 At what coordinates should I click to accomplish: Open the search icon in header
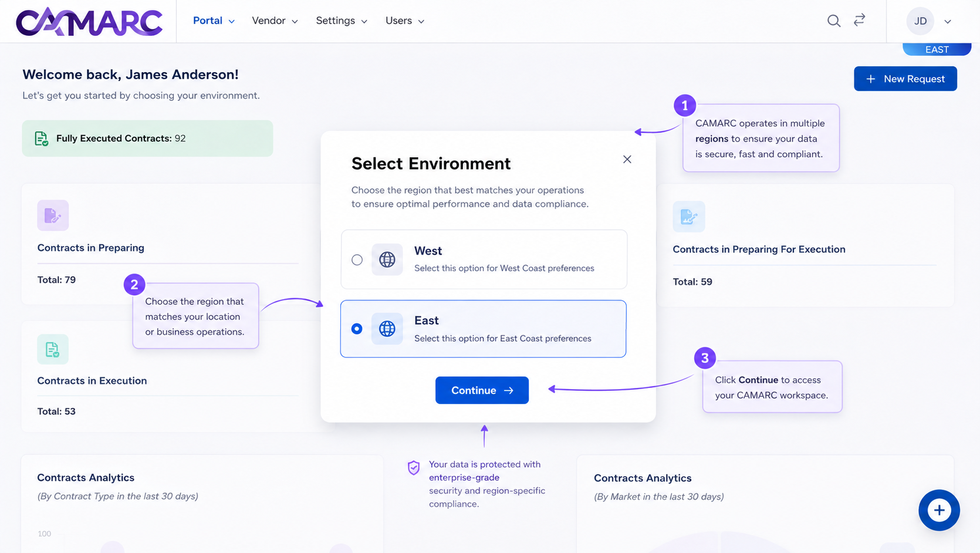pyautogui.click(x=833, y=21)
